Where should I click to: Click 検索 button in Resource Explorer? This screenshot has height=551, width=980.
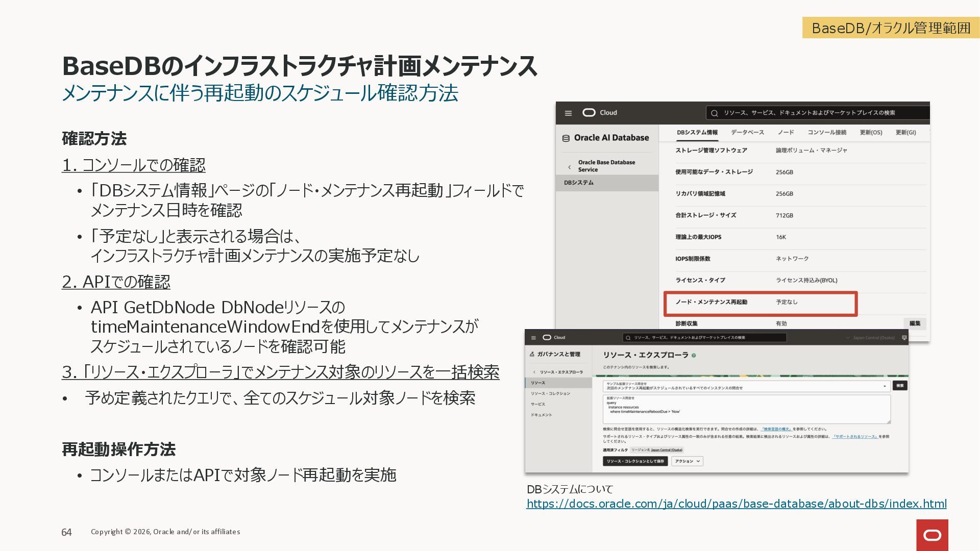900,386
